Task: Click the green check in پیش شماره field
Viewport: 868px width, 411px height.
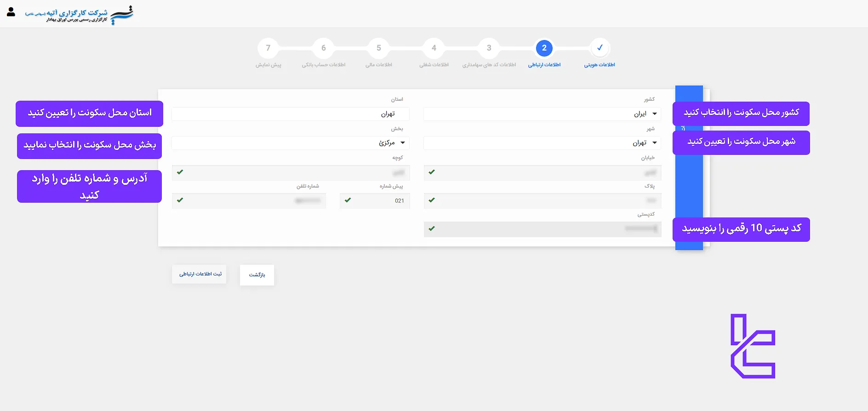Action: (x=348, y=200)
